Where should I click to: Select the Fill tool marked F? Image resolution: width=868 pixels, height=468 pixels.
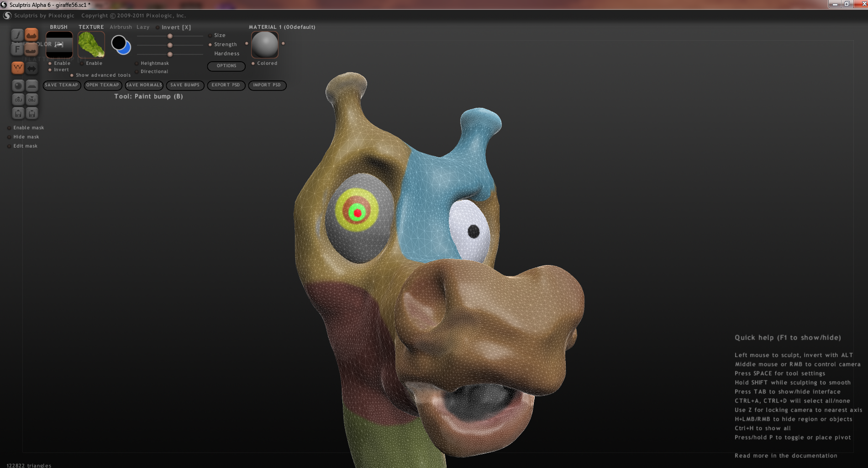click(17, 49)
